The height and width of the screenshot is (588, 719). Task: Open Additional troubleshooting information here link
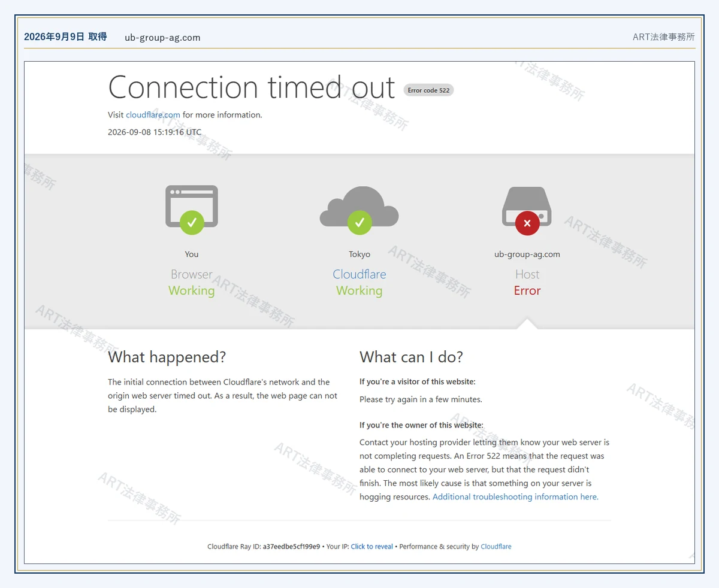click(515, 497)
